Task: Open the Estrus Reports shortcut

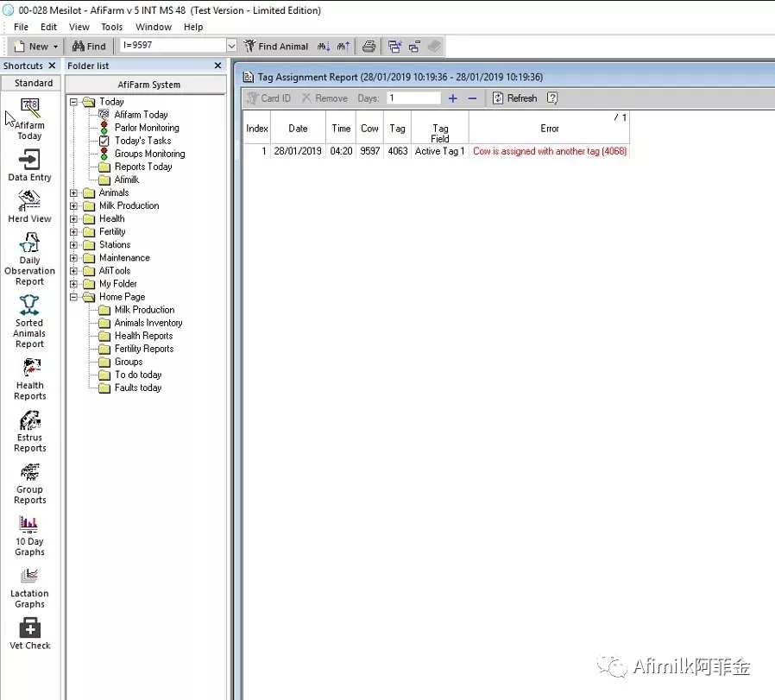Action: 29,431
